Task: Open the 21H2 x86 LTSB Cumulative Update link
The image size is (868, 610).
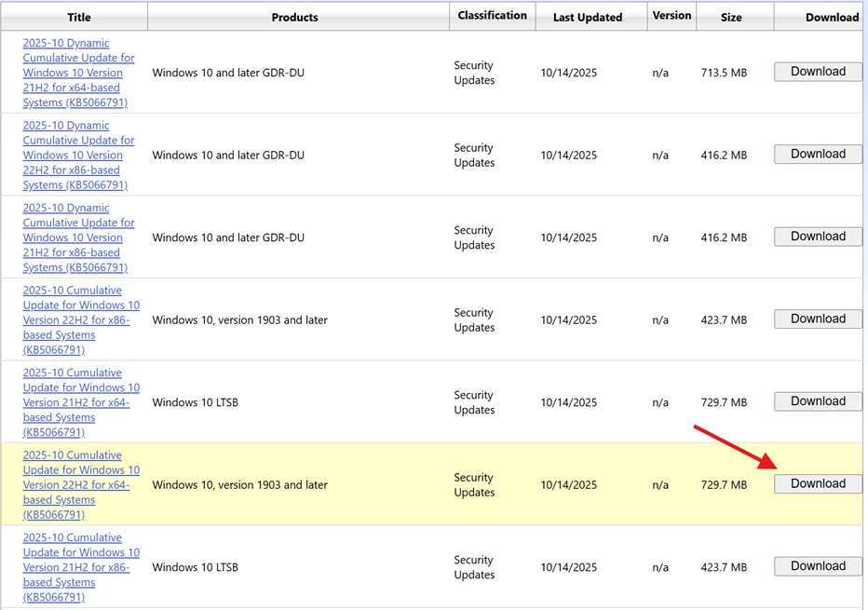Action: (81, 567)
